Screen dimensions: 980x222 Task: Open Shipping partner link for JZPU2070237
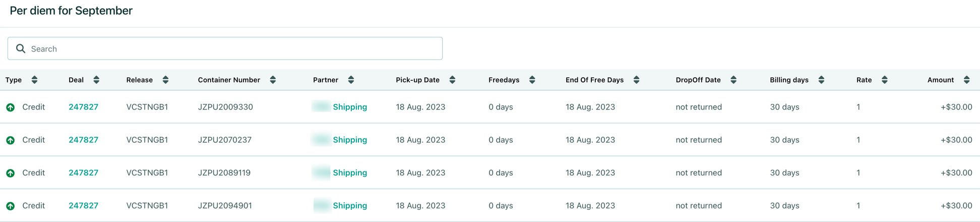click(350, 140)
